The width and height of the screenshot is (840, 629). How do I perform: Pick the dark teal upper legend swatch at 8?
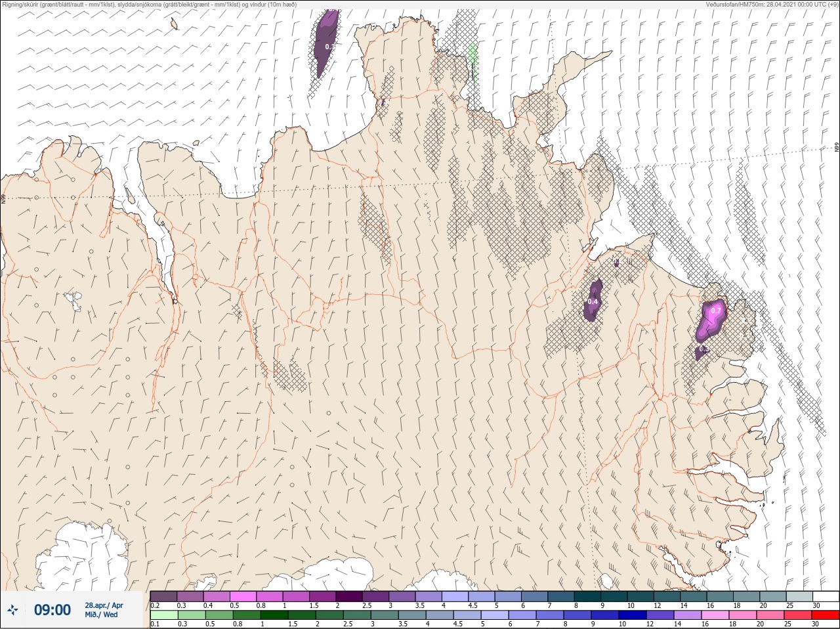[x=588, y=596]
